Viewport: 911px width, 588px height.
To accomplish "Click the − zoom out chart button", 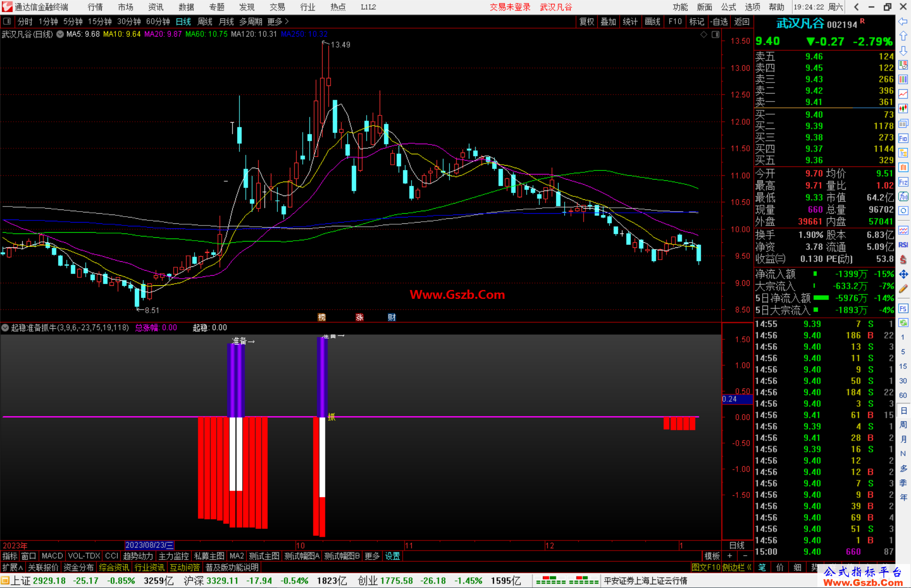I will point(745,556).
